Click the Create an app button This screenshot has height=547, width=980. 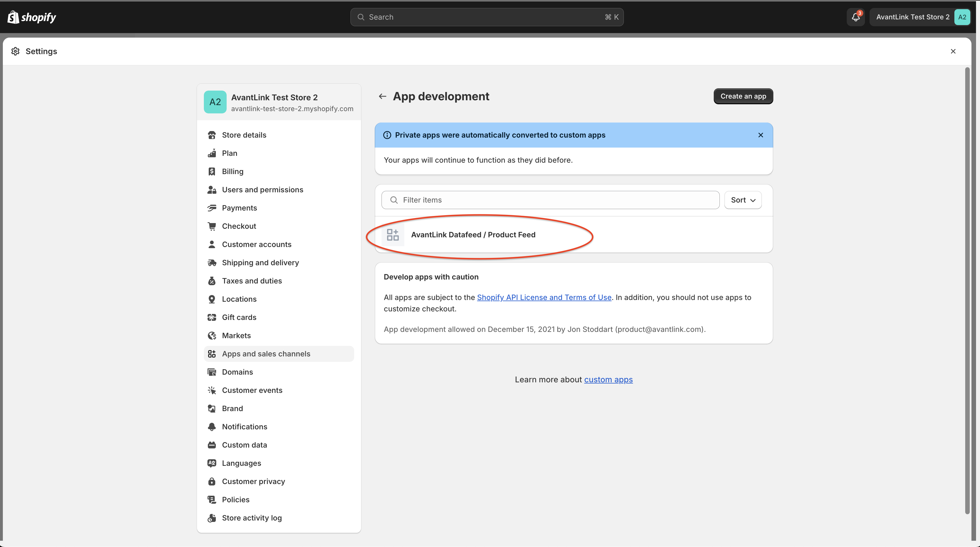click(743, 96)
